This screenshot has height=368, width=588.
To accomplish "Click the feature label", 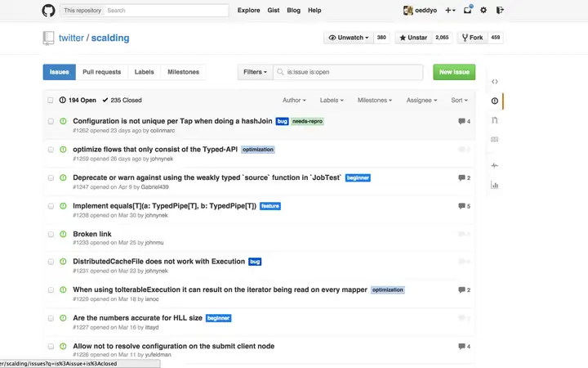I will point(270,206).
